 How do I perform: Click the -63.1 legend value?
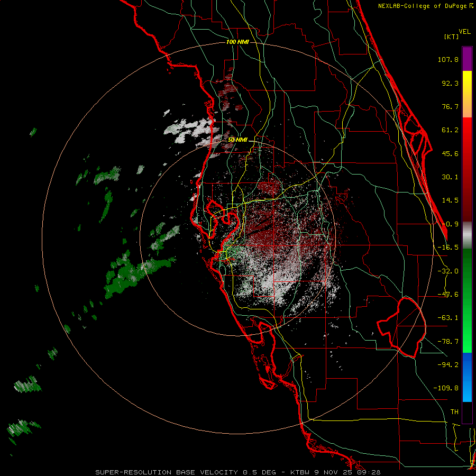coord(448,318)
